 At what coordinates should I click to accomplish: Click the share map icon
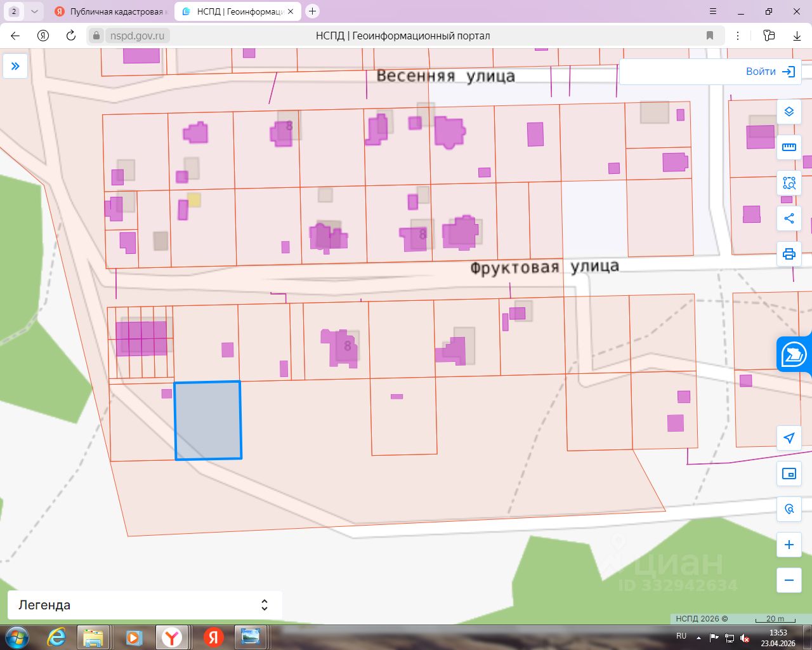pos(789,218)
